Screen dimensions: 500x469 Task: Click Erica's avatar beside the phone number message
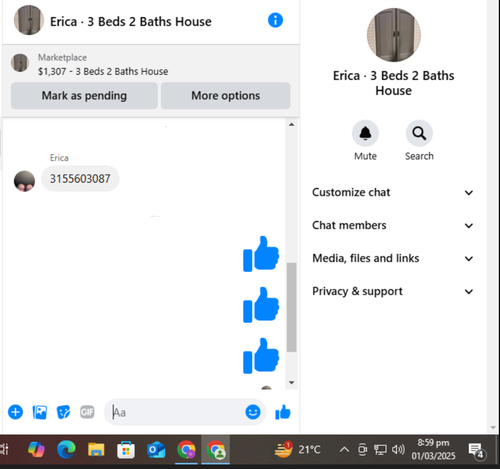[24, 181]
